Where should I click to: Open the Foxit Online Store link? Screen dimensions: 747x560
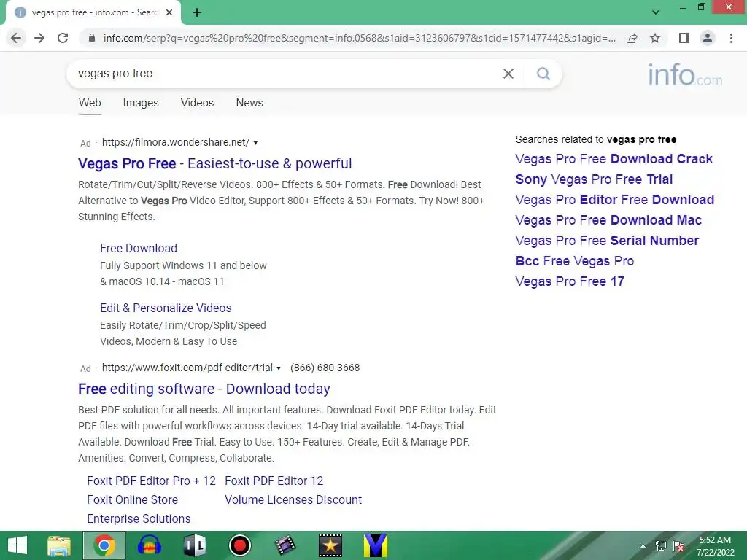point(133,500)
